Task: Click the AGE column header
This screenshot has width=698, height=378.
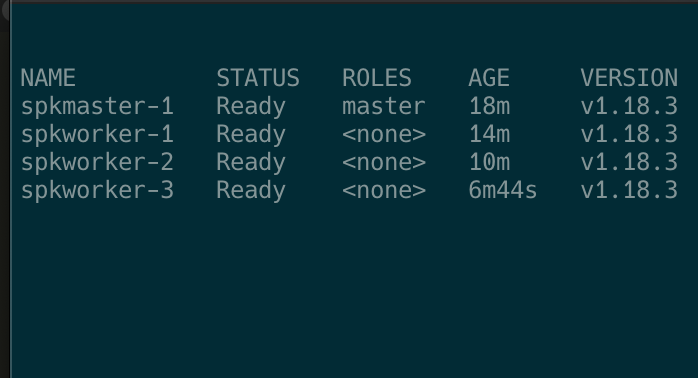Action: 489,78
